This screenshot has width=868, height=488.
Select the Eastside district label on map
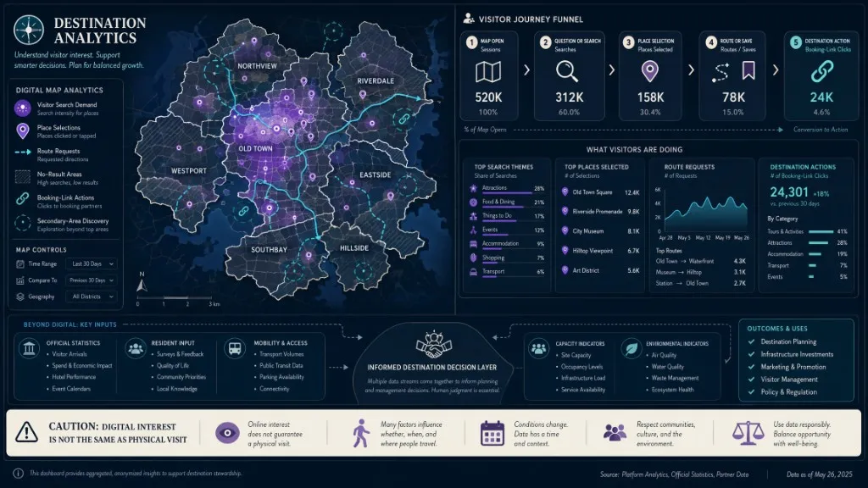pos(375,175)
